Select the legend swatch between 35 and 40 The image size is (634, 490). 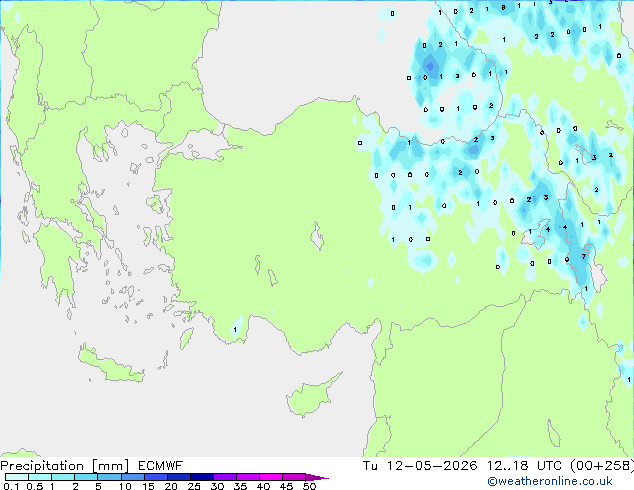247,477
